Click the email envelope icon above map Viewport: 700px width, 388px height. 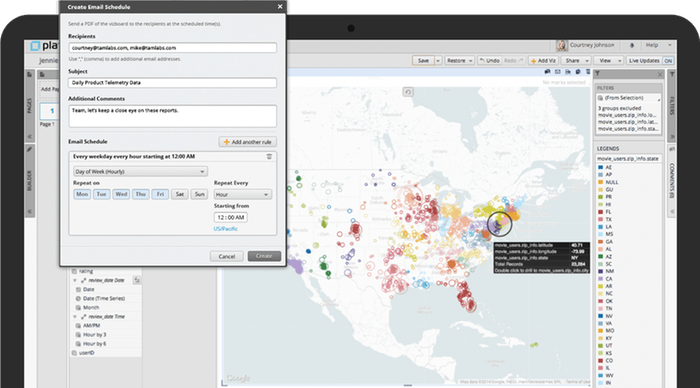point(558,71)
